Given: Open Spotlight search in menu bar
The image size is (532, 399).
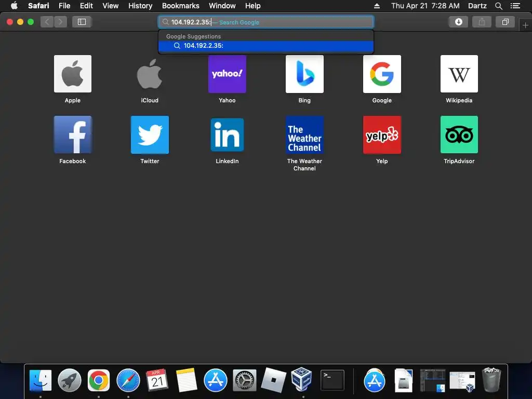Looking at the screenshot, I should [498, 6].
